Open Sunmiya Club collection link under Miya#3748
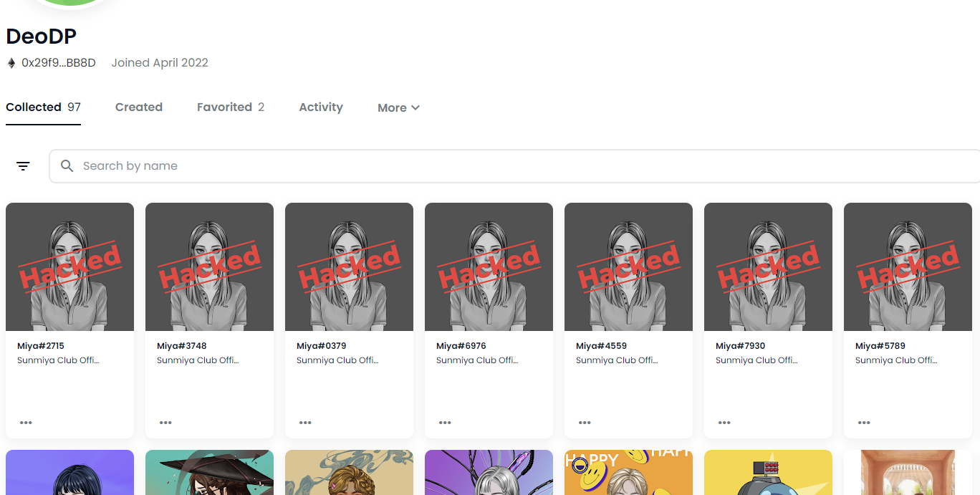The image size is (980, 495). click(x=198, y=360)
